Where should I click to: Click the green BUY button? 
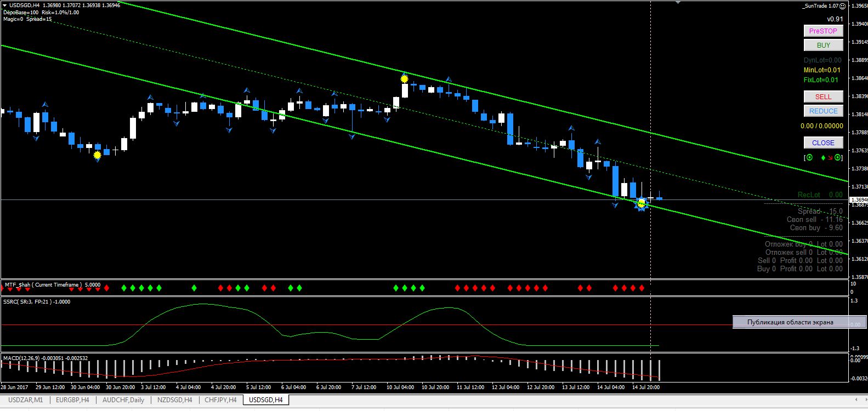(x=823, y=45)
